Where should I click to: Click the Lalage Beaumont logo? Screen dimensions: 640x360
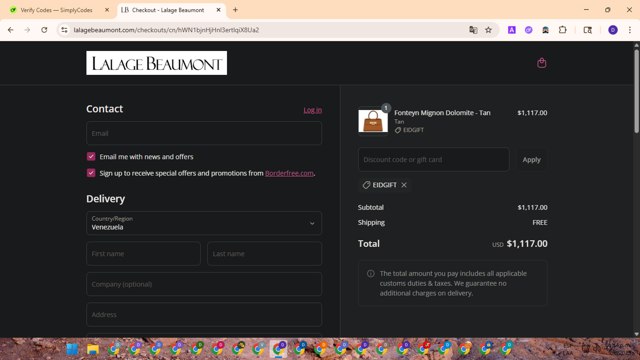[156, 63]
